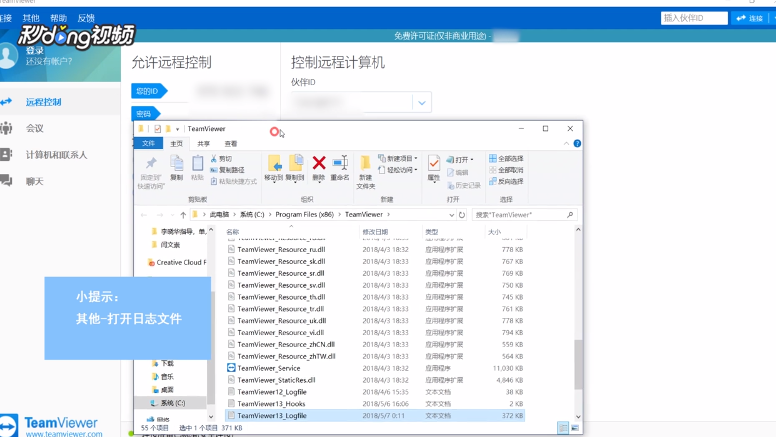
Task: Sort by the 修改日期 column header
Action: click(375, 232)
